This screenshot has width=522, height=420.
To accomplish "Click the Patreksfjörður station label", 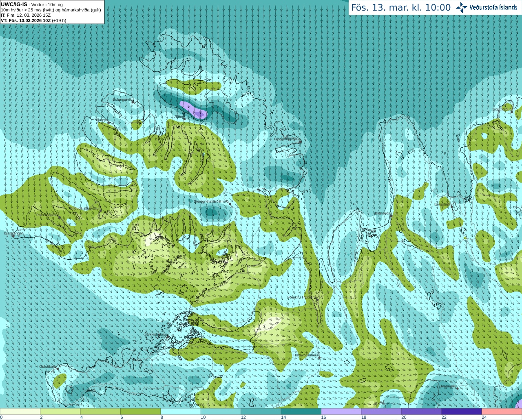I will pos(48,214).
